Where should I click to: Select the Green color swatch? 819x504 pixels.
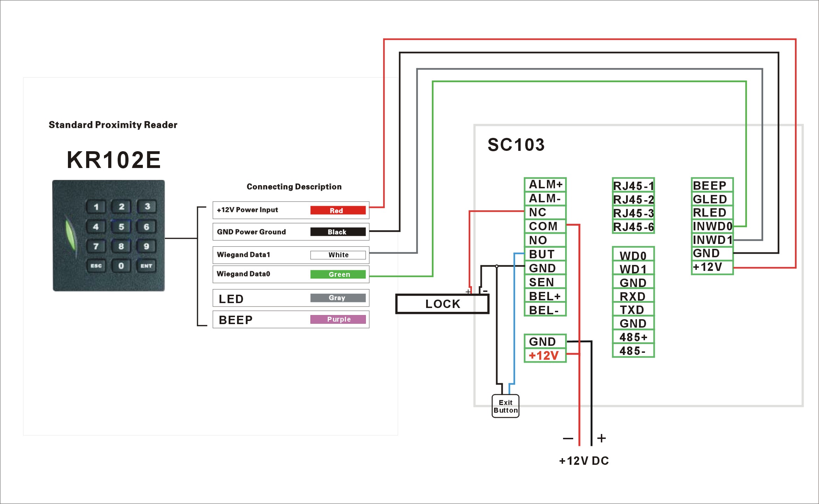(x=338, y=274)
